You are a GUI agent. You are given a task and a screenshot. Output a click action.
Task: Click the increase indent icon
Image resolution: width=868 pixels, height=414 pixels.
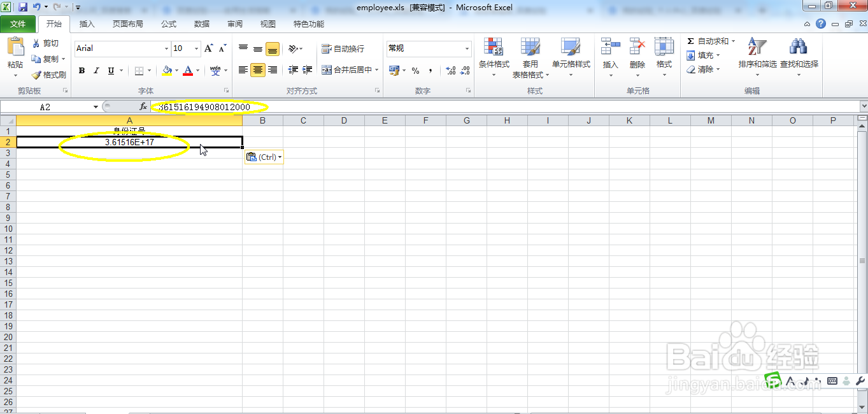click(308, 70)
